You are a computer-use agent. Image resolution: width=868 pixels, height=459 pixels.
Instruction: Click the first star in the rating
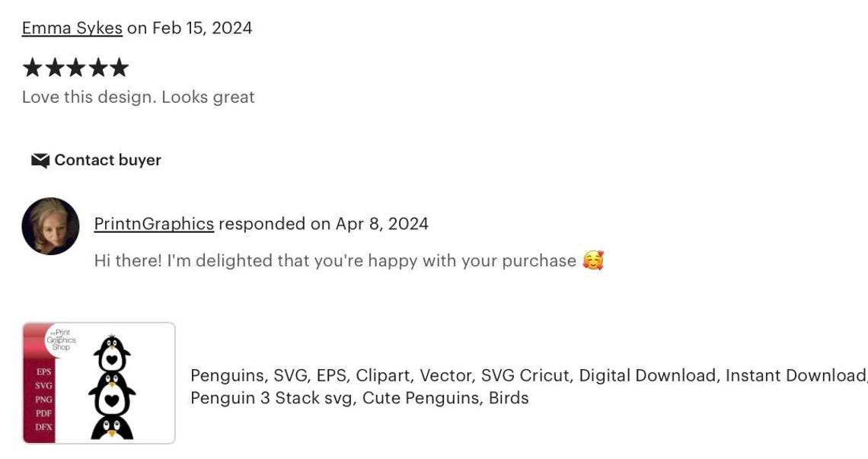[x=33, y=68]
